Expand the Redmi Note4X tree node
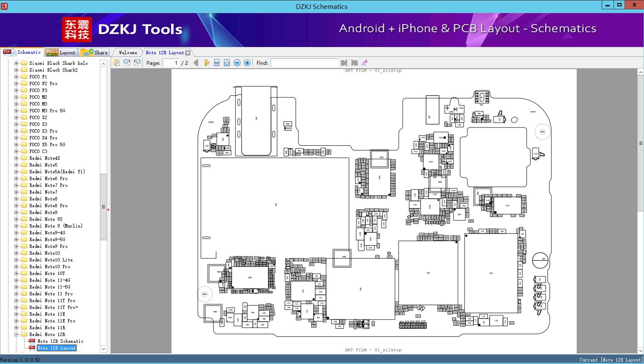This screenshot has height=364, width=644. tap(16, 158)
